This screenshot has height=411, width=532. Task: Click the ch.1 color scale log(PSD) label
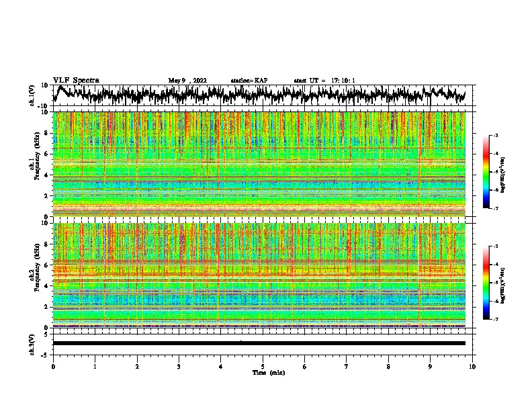[503, 175]
